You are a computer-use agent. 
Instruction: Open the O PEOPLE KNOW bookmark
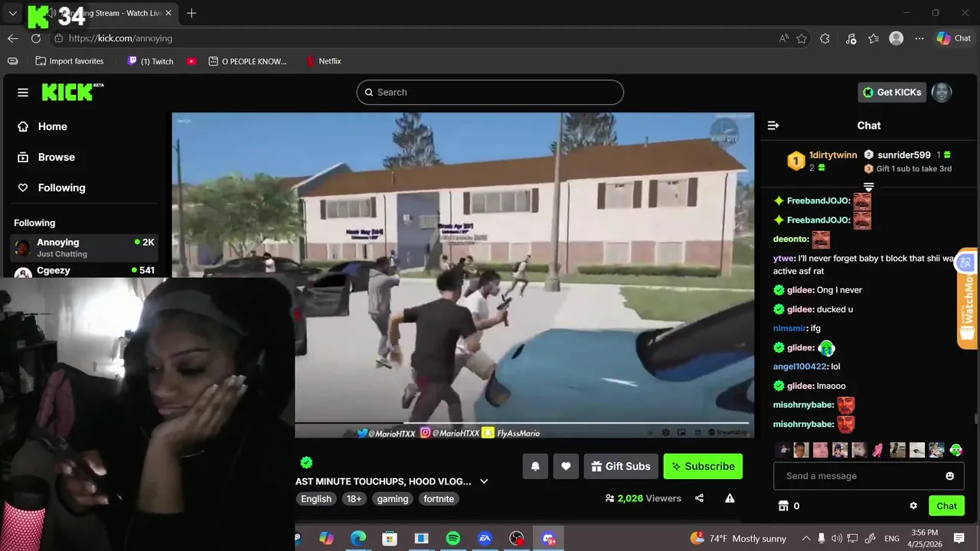coord(247,61)
